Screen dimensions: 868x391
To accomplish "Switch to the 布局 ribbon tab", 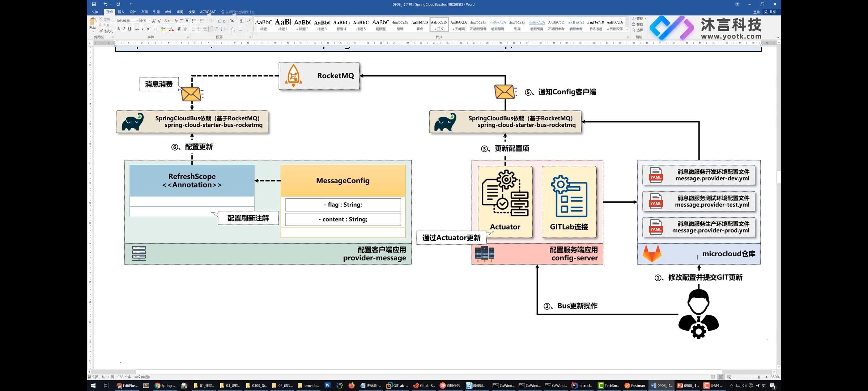I will pyautogui.click(x=144, y=12).
